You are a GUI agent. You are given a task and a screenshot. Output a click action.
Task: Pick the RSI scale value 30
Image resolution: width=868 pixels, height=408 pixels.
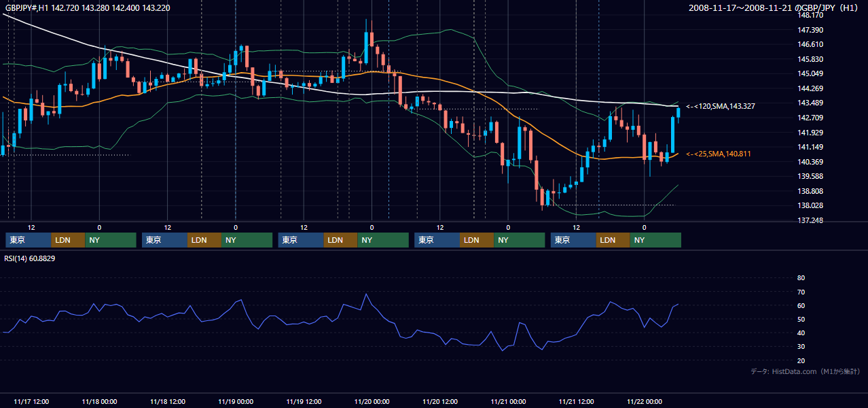pos(801,347)
